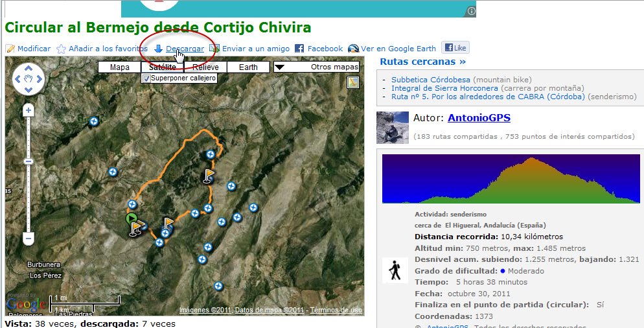Click the Los Pérez place label
The image size is (644, 328).
(45, 275)
